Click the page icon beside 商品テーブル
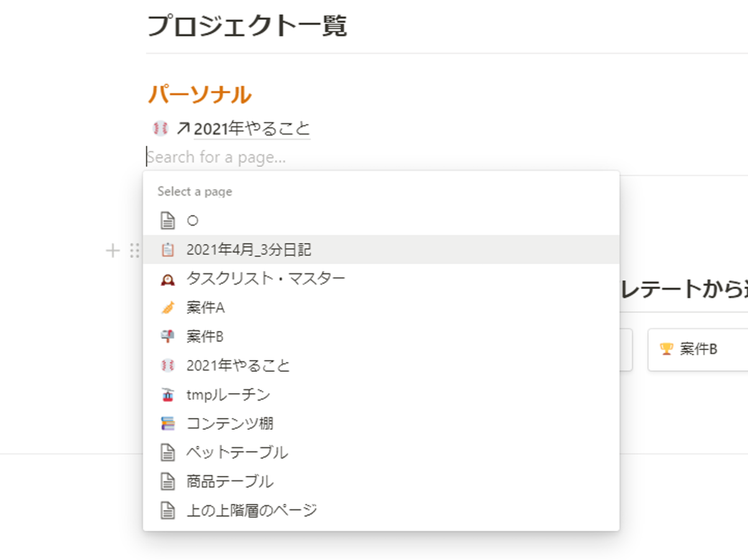748x560 pixels. [166, 482]
